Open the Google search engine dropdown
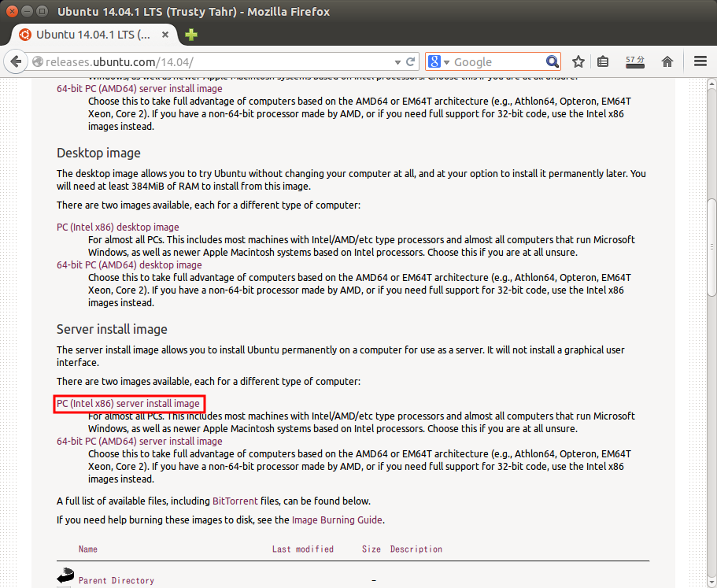The width and height of the screenshot is (717, 588). (x=439, y=61)
